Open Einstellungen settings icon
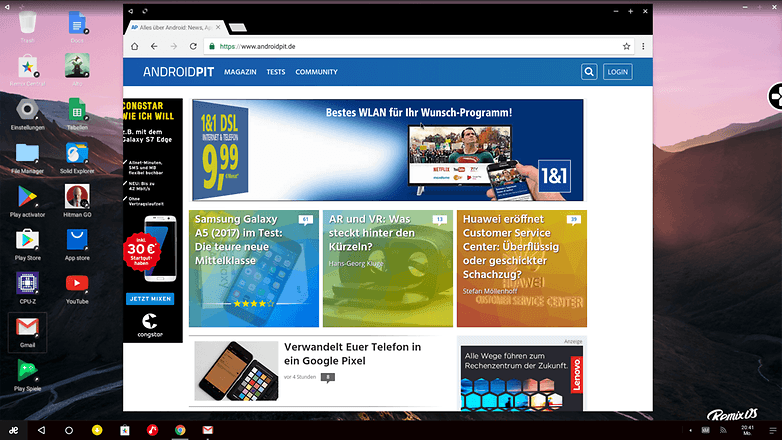Viewport: 782px width, 440px height. (27, 111)
